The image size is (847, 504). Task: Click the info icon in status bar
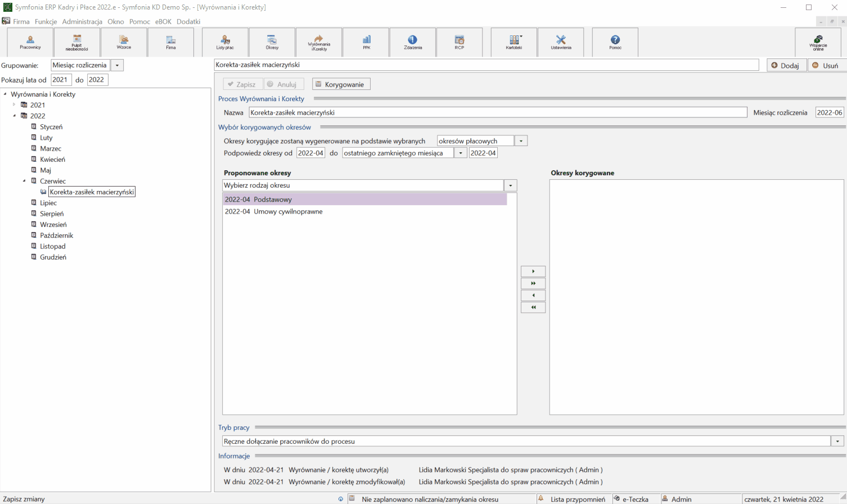click(340, 499)
